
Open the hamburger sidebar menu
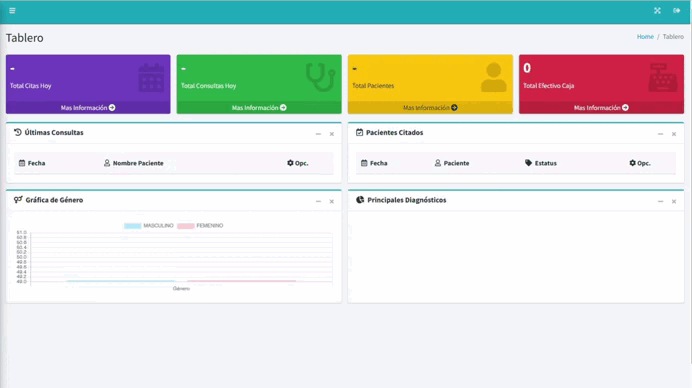click(12, 11)
